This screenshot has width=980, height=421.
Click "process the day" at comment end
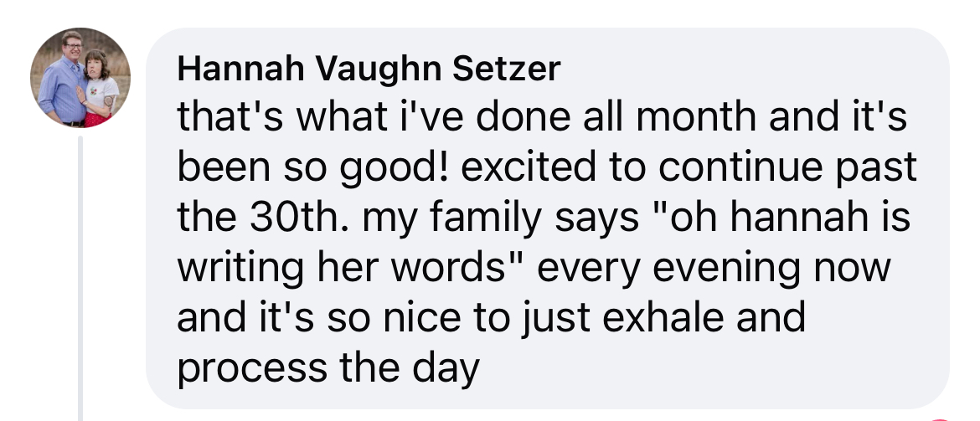tap(328, 368)
